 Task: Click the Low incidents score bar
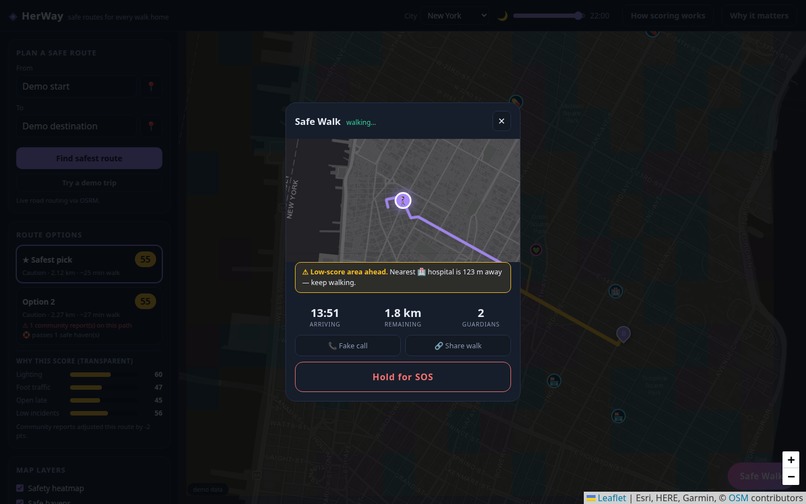click(x=103, y=413)
